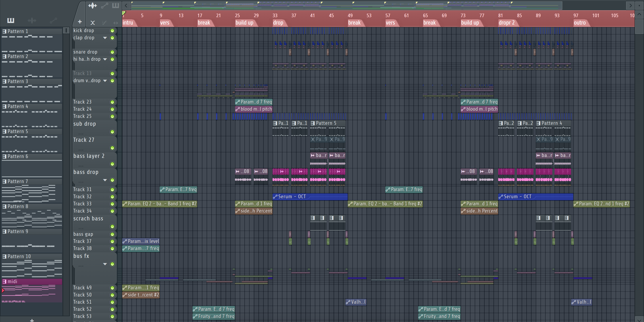Click the options dots on the bus fx track
This screenshot has height=322, width=644.
click(81, 266)
